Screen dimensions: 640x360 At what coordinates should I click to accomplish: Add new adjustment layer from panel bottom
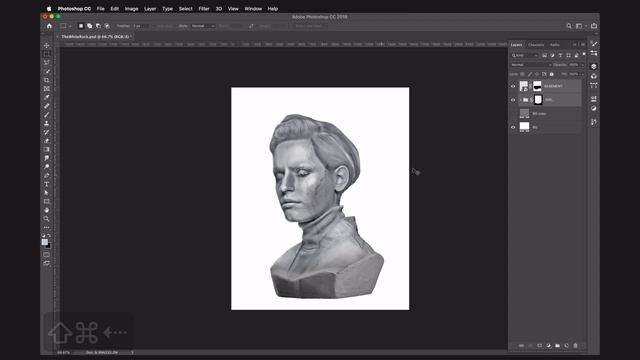point(549,346)
